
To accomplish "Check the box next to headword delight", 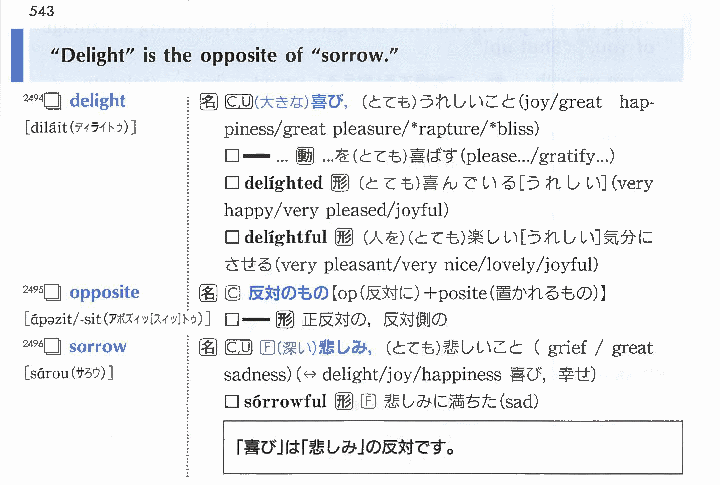I will (54, 101).
